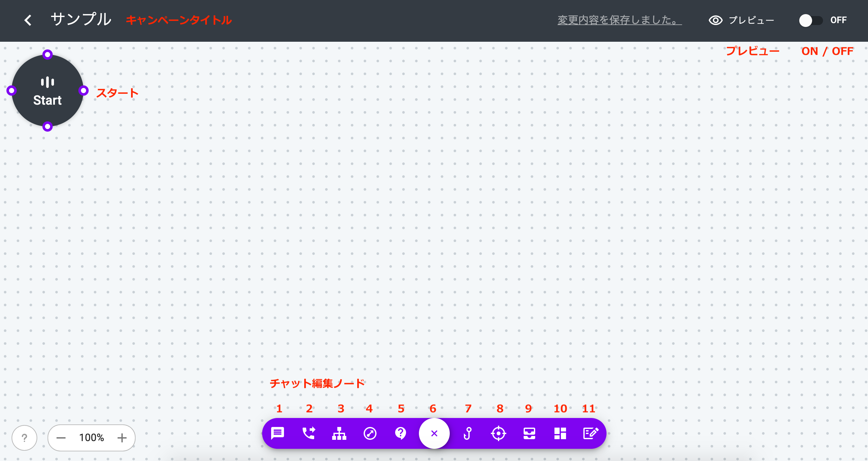Click the Start node's right connector
This screenshot has width=868, height=461.
click(84, 91)
